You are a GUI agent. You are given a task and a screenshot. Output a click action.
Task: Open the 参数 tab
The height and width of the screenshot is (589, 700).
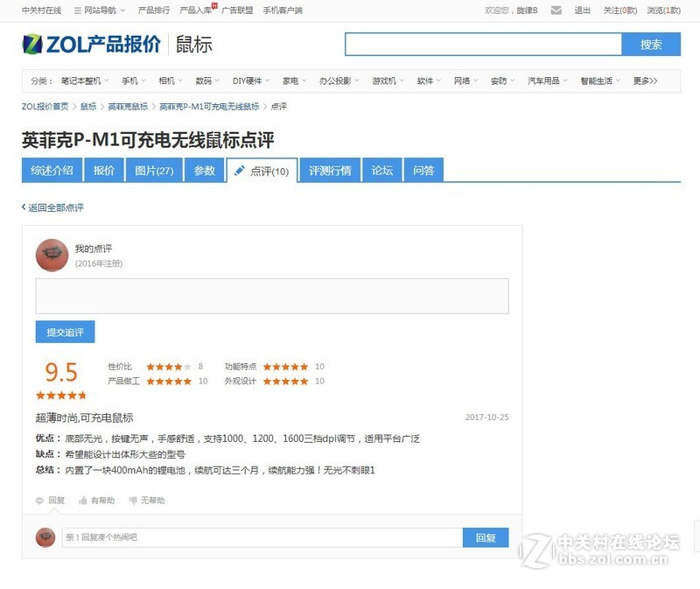205,170
